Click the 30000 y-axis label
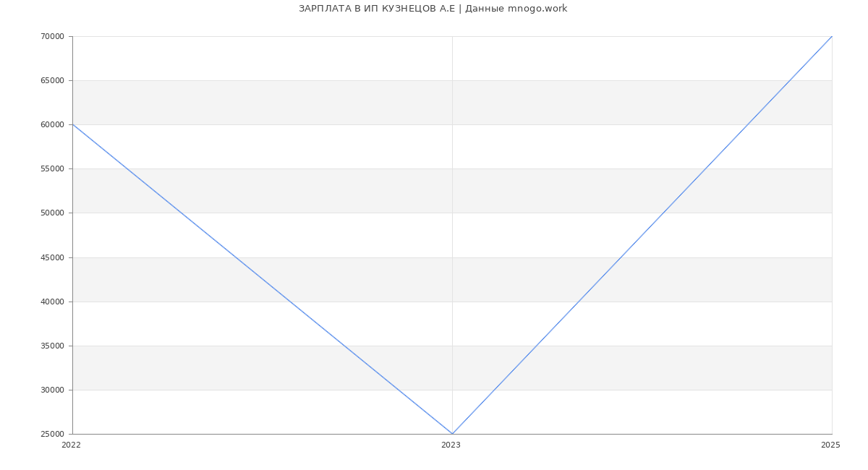868x470 pixels. [x=52, y=390]
